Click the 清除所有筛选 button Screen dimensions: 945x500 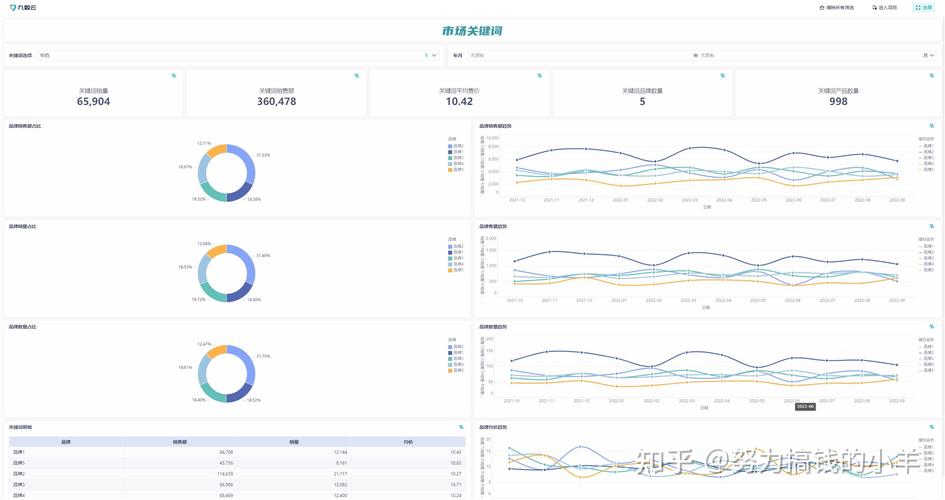(837, 7)
